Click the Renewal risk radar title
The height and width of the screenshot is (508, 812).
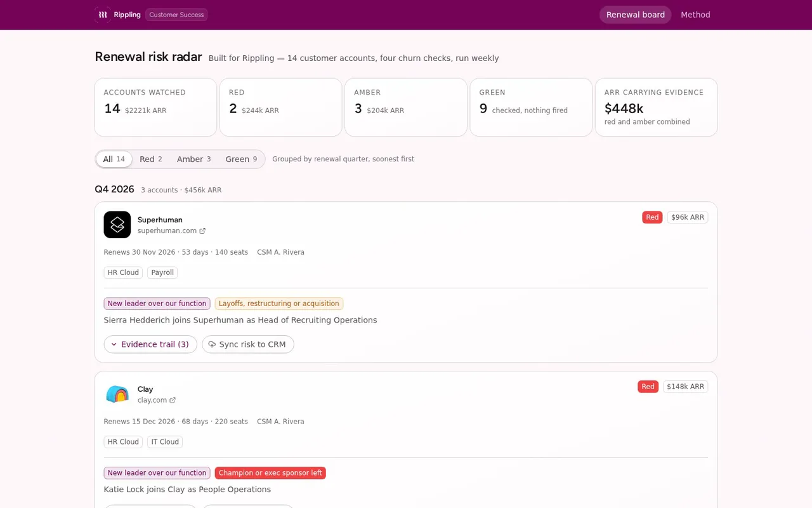click(x=148, y=57)
